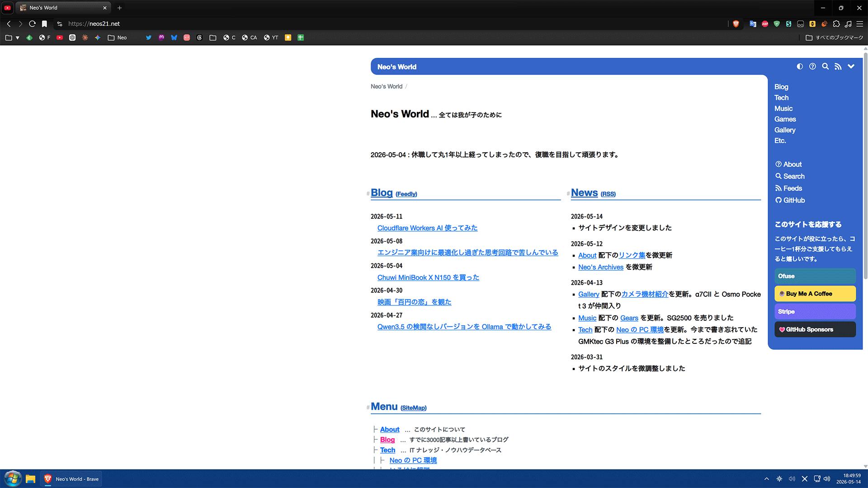The width and height of the screenshot is (868, 488).
Task: Open the Brave Shields lion icon
Action: (736, 23)
